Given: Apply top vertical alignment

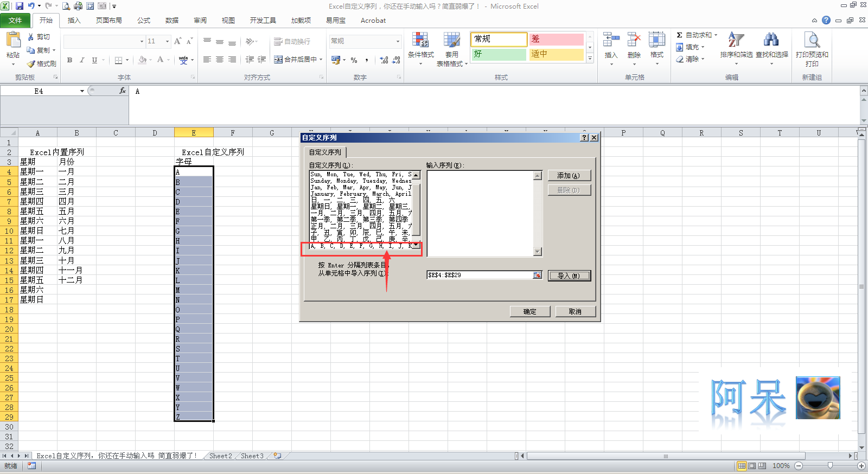Looking at the screenshot, I should click(207, 41).
